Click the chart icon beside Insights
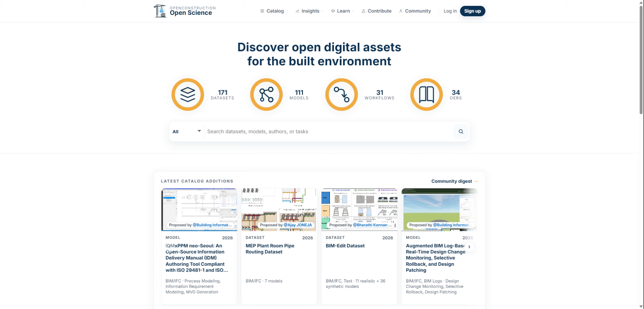Screen dimensions: 644x309 coord(297,11)
